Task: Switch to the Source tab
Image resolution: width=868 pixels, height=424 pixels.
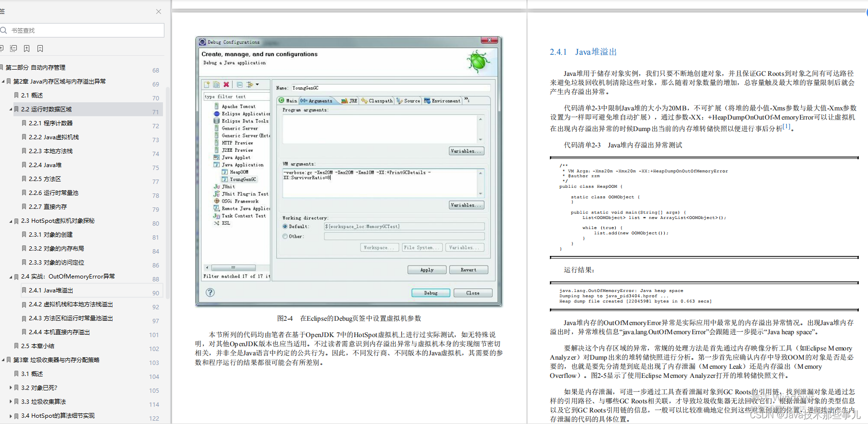Action: 409,101
